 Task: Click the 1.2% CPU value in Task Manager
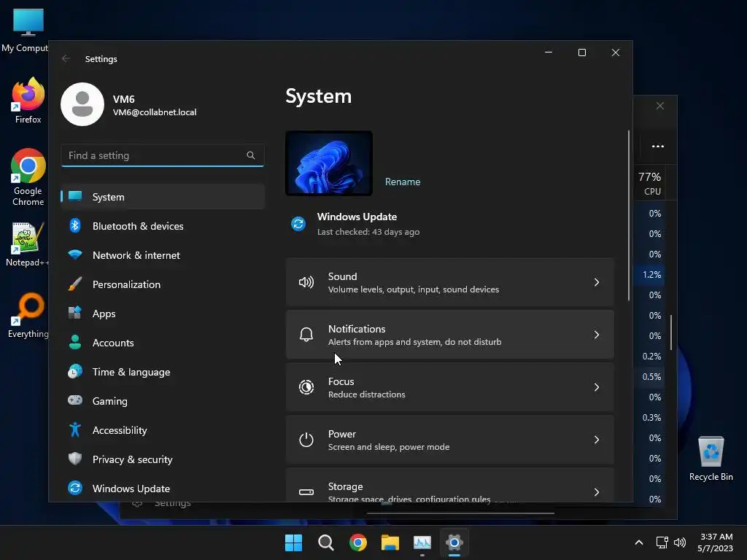coord(651,275)
